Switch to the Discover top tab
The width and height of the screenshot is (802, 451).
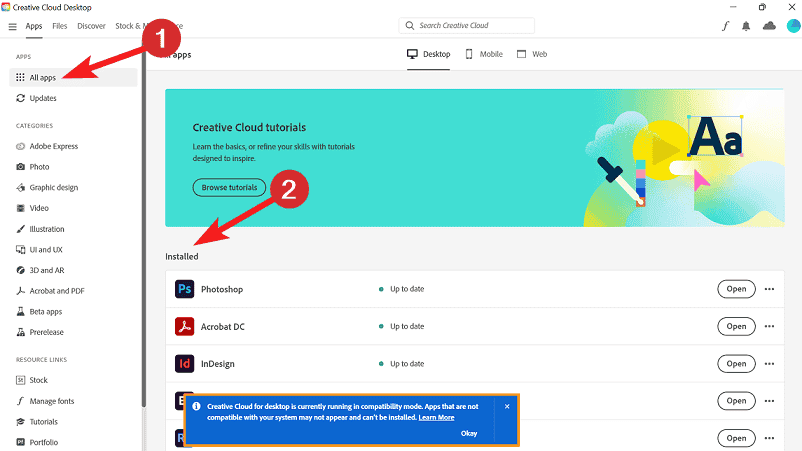91,26
